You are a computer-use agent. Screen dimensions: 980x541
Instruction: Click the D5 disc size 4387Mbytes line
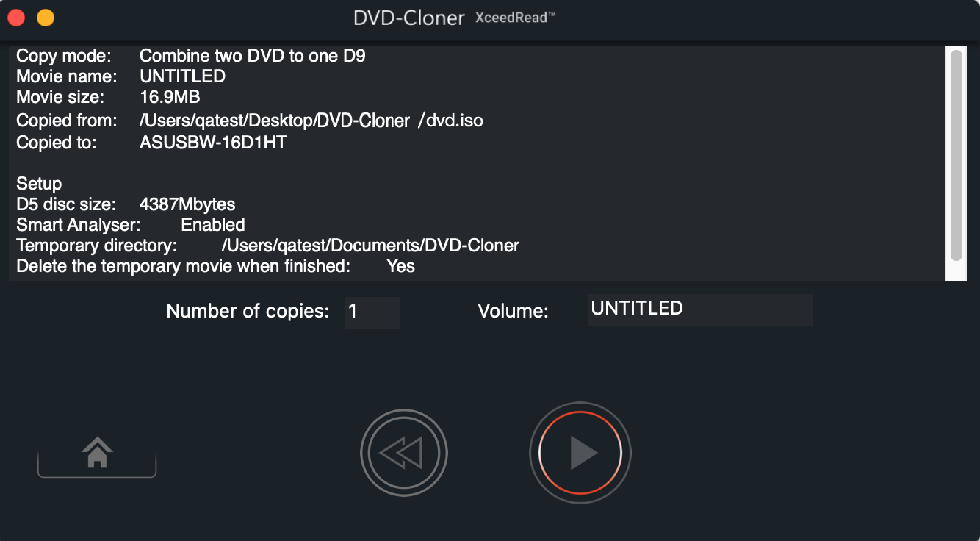point(126,204)
